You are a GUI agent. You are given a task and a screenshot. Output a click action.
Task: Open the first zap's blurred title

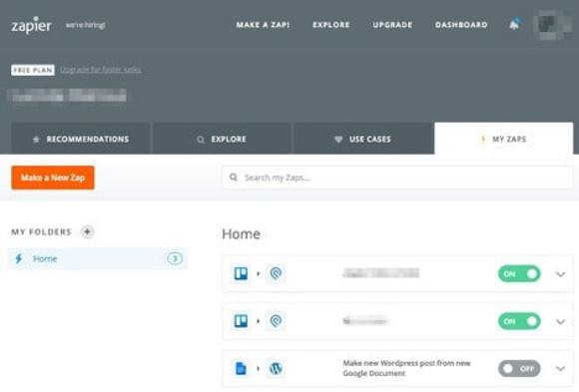pos(380,273)
